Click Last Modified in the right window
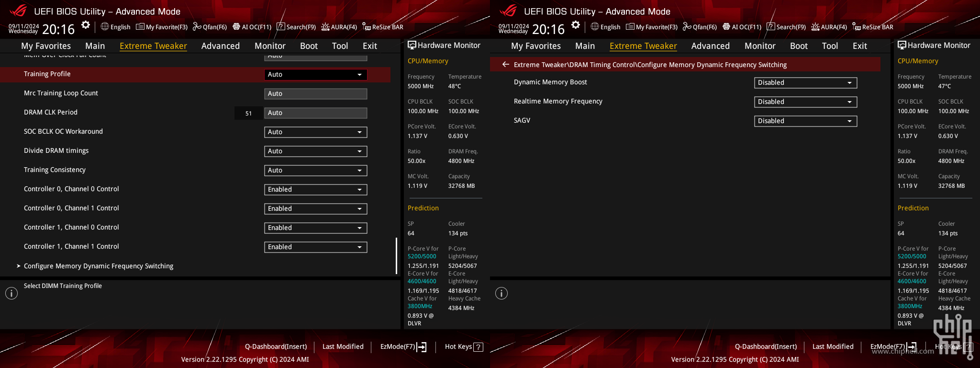 pos(833,347)
